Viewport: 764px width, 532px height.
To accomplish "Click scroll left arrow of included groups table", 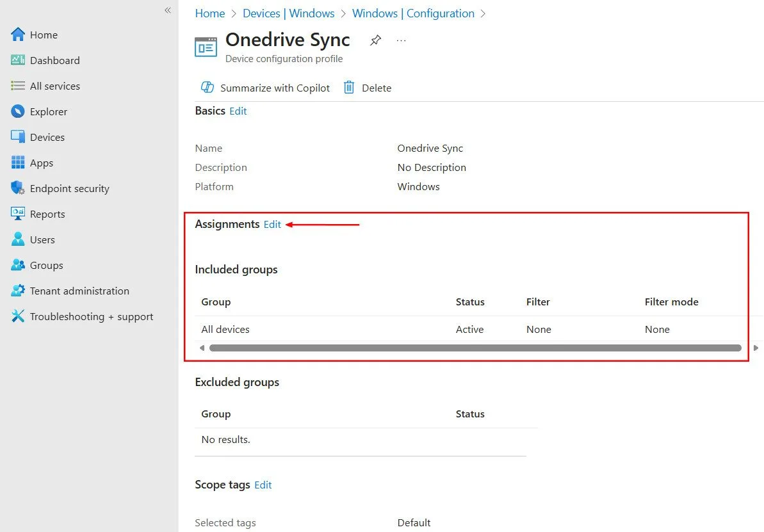I will tap(202, 348).
